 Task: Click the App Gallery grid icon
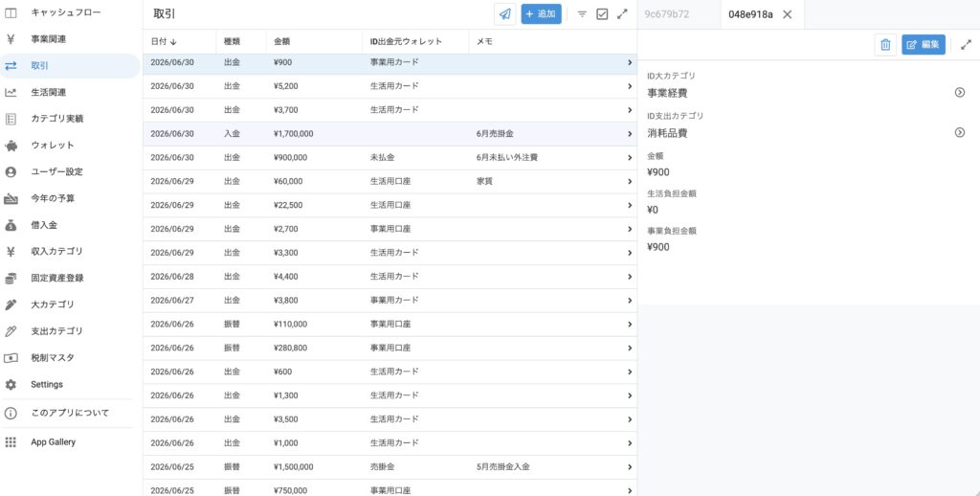click(11, 442)
